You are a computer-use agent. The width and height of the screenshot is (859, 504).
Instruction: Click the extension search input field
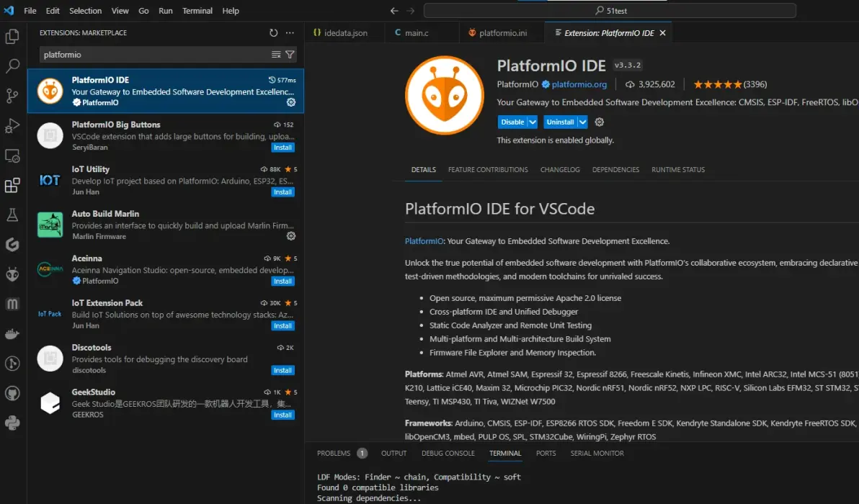point(144,55)
